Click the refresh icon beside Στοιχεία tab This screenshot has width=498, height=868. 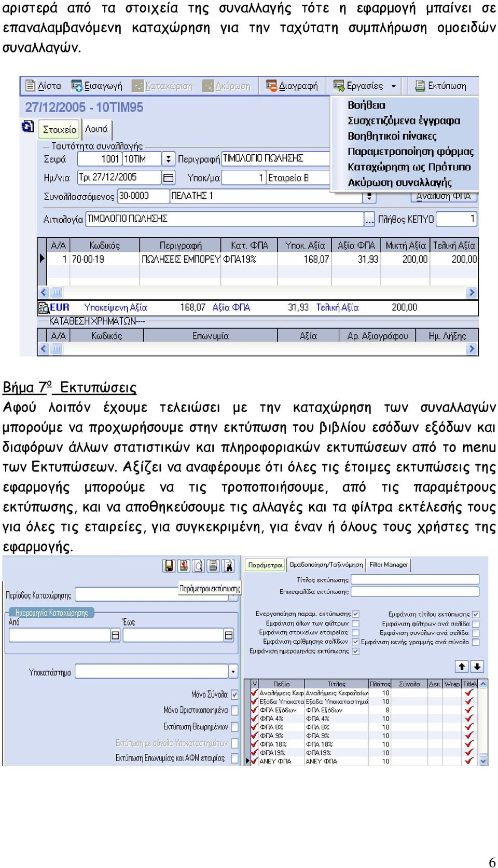click(27, 126)
